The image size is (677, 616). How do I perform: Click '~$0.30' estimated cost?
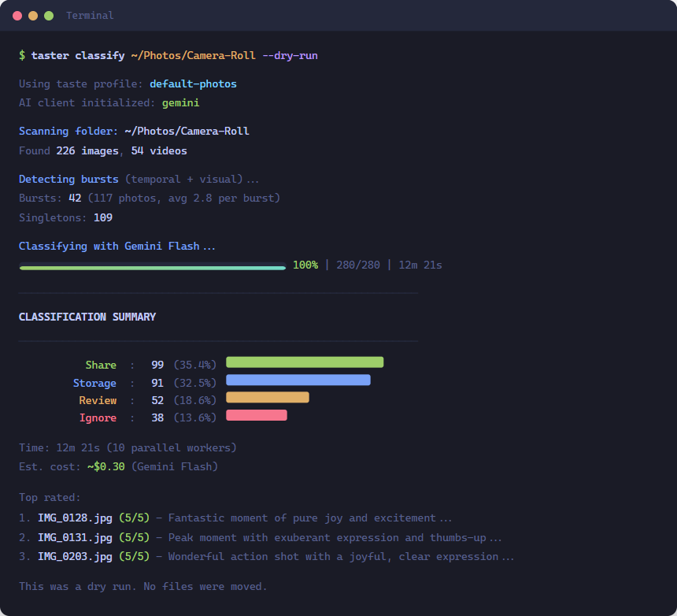(x=105, y=467)
